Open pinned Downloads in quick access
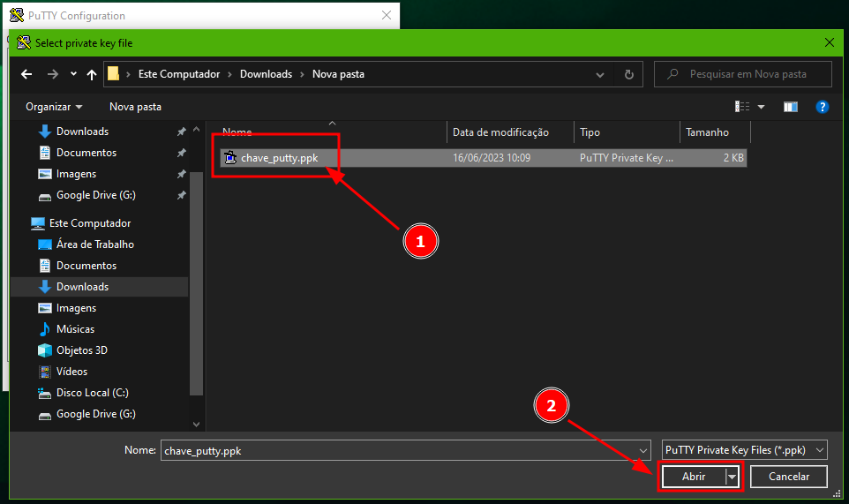This screenshot has height=504, width=849. [x=82, y=132]
